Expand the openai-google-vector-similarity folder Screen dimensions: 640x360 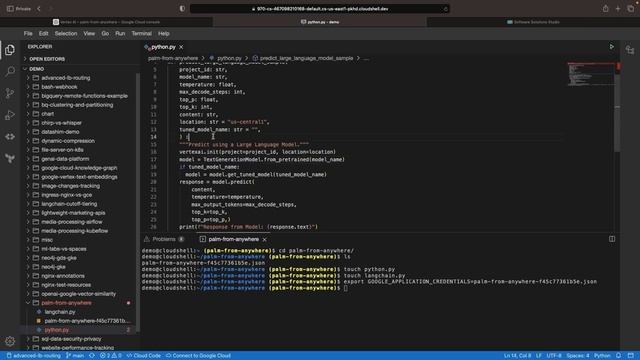78,294
